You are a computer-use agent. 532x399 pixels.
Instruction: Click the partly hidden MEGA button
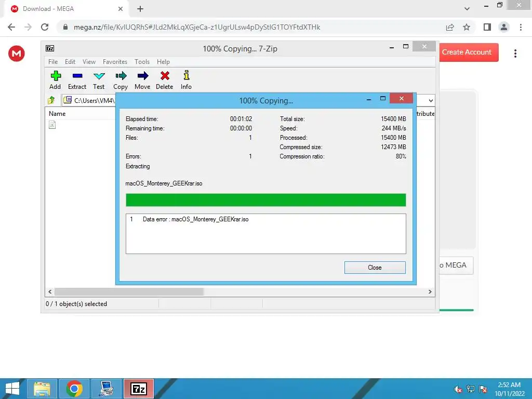point(456,265)
